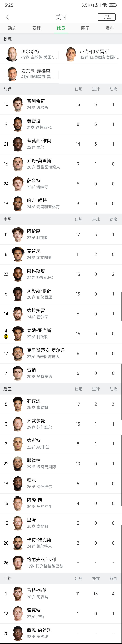Tap the back arrow icon
The width and height of the screenshot is (122, 644).
point(7,17)
